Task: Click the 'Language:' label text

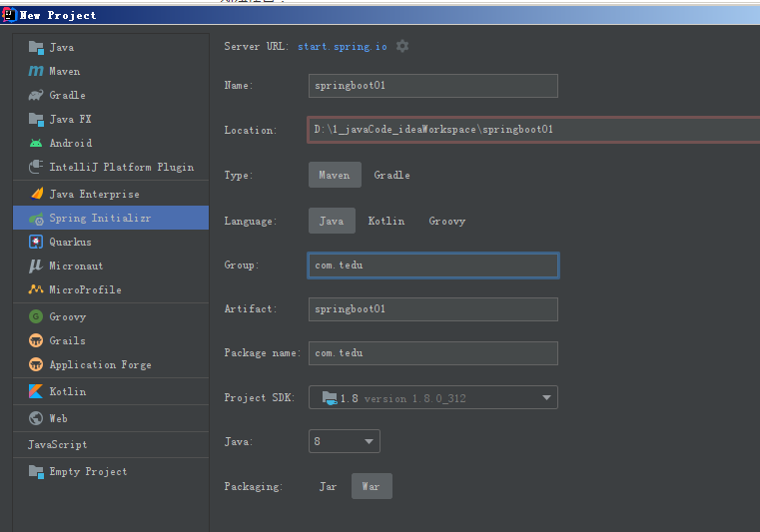Action: (x=250, y=221)
